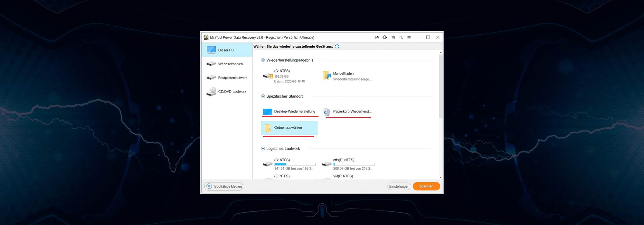Click the hard disk icon beside Festplattenlaufwerk

click(x=211, y=77)
